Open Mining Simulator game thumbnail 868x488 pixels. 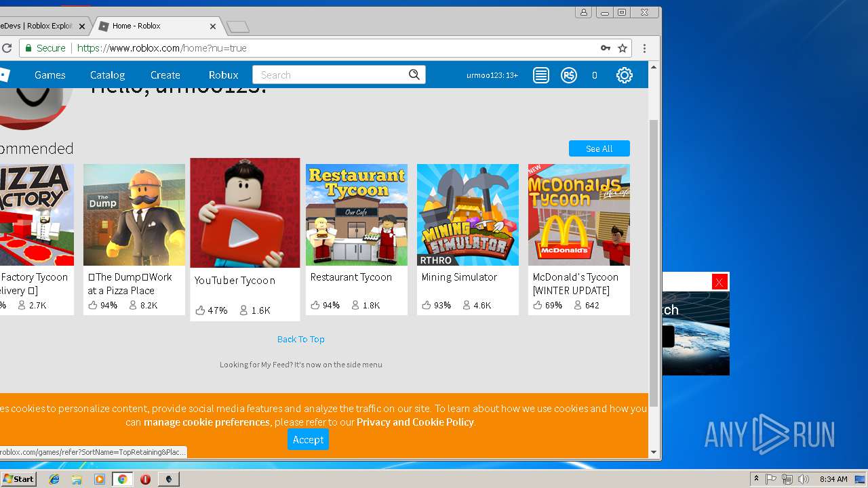(x=468, y=215)
